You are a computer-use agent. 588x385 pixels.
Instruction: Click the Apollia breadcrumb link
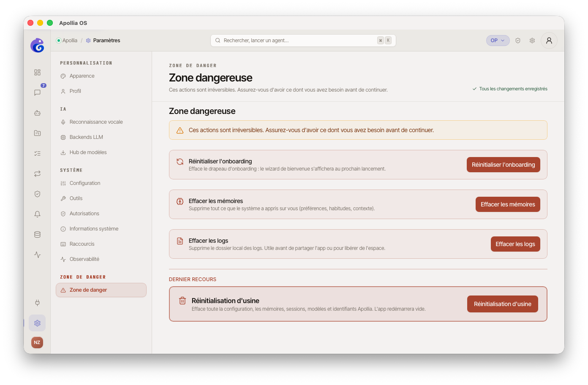(70, 41)
